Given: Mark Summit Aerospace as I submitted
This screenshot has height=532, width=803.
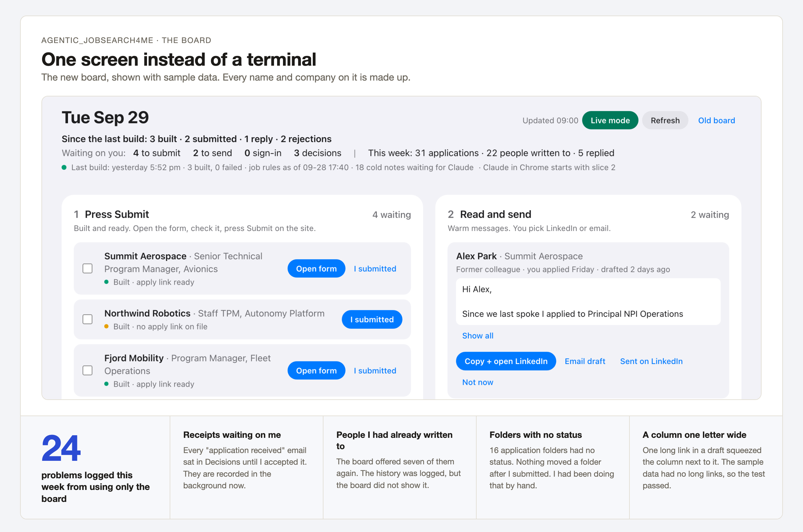Looking at the screenshot, I should pos(375,269).
